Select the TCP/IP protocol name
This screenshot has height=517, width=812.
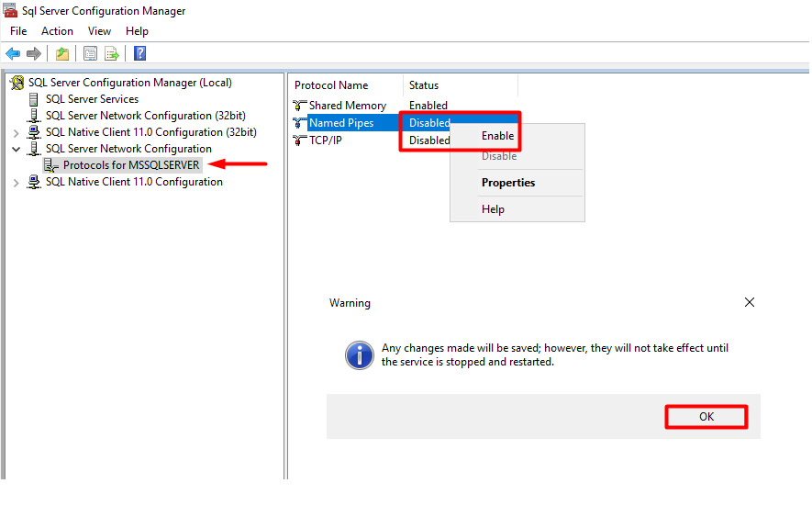pos(325,140)
